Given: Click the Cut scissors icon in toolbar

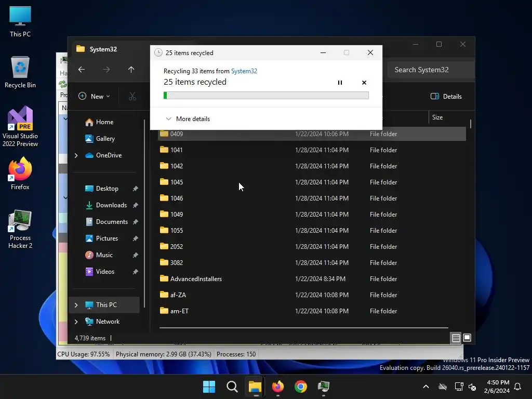Looking at the screenshot, I should [x=132, y=96].
